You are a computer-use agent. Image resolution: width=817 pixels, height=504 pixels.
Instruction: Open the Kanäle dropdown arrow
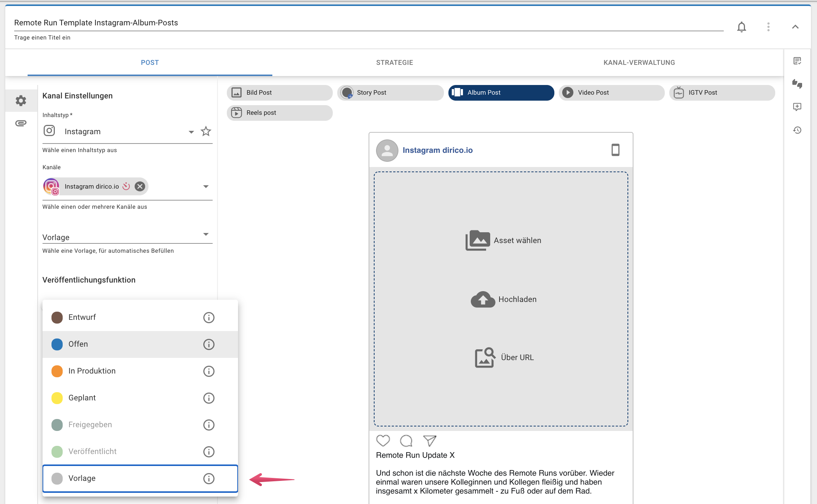click(x=206, y=186)
